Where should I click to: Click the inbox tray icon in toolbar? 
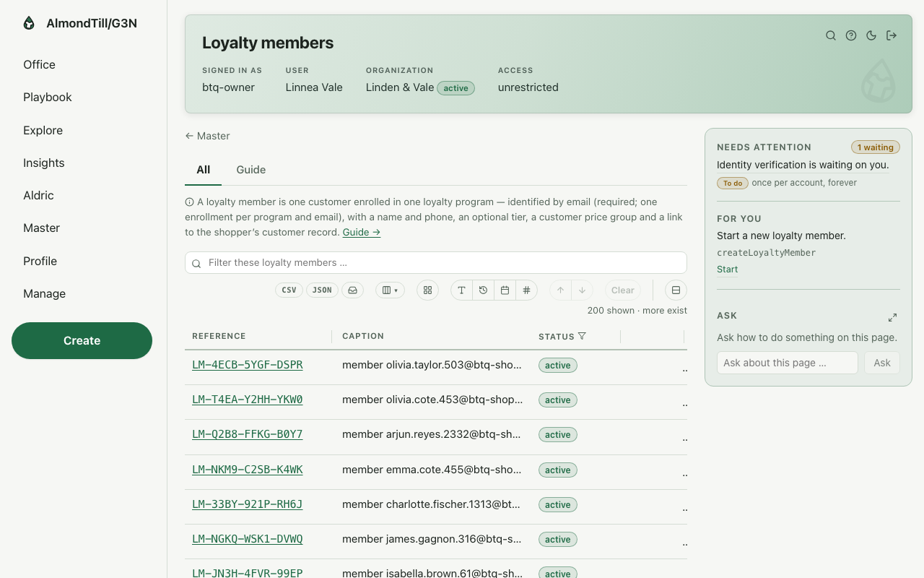click(353, 290)
